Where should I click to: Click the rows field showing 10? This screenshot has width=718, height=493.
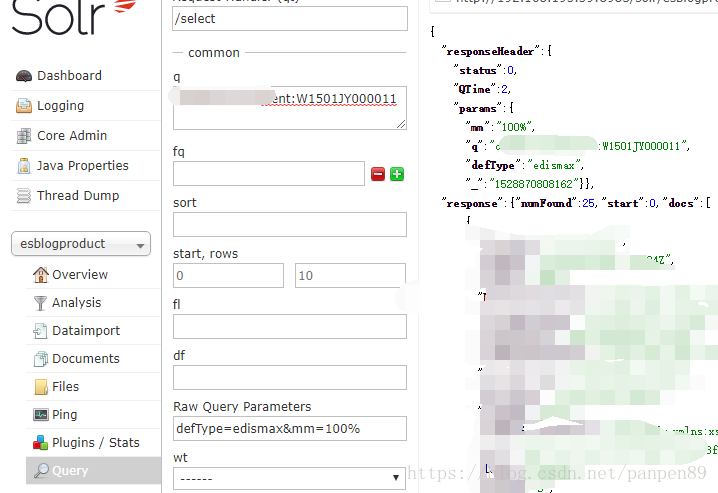(350, 276)
